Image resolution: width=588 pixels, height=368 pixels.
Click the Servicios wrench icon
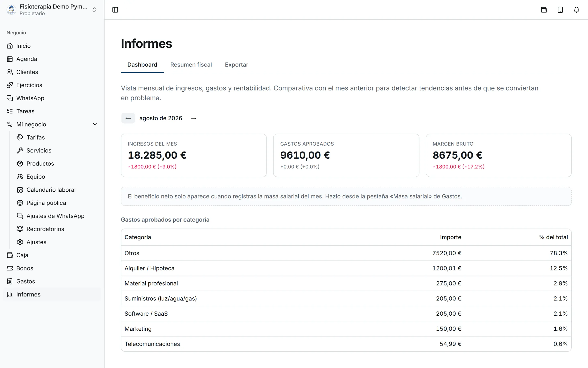tap(20, 150)
